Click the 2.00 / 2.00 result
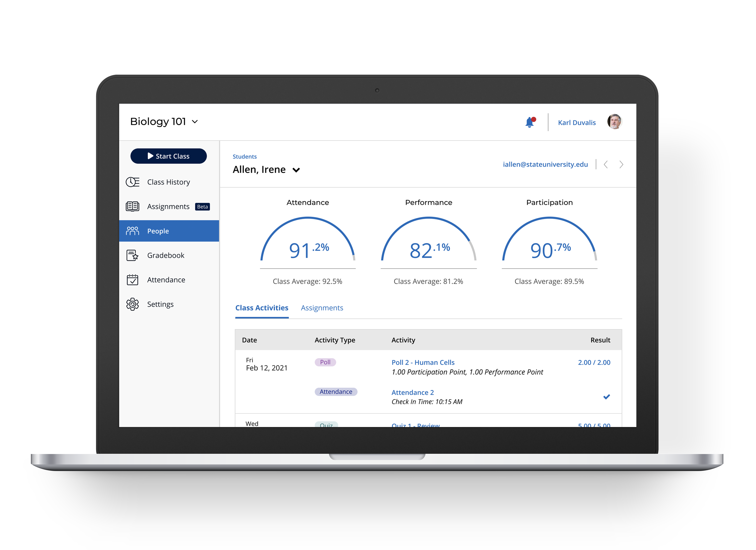 pyautogui.click(x=594, y=363)
